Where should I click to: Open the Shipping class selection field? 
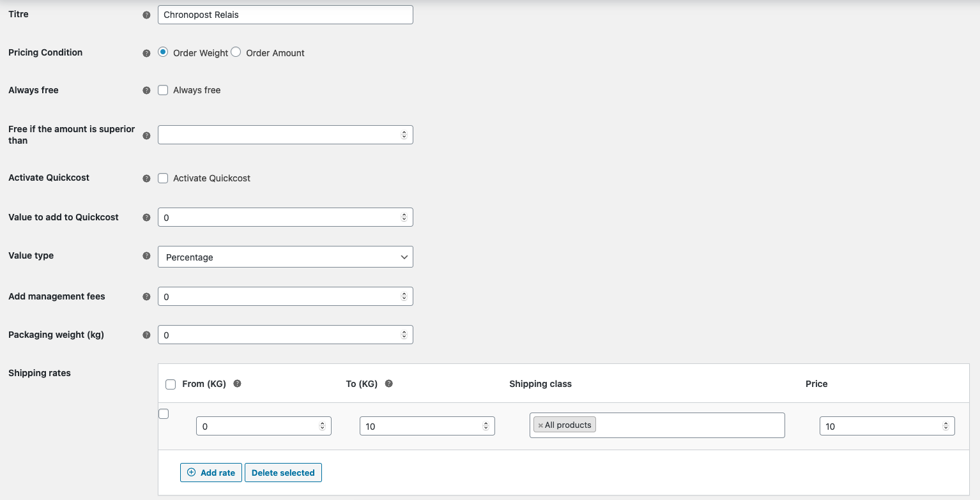point(689,425)
